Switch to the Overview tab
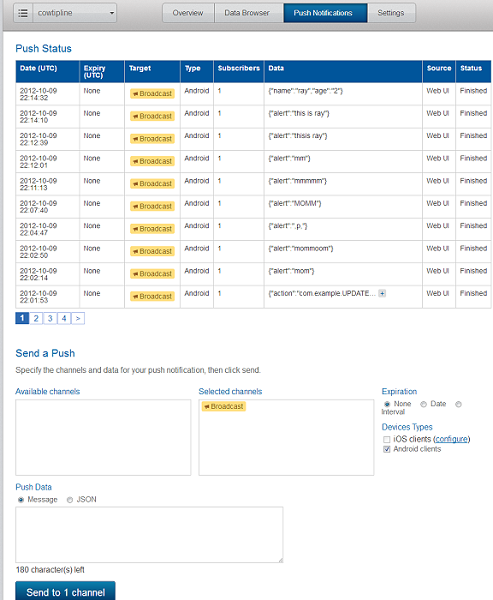 coord(188,13)
